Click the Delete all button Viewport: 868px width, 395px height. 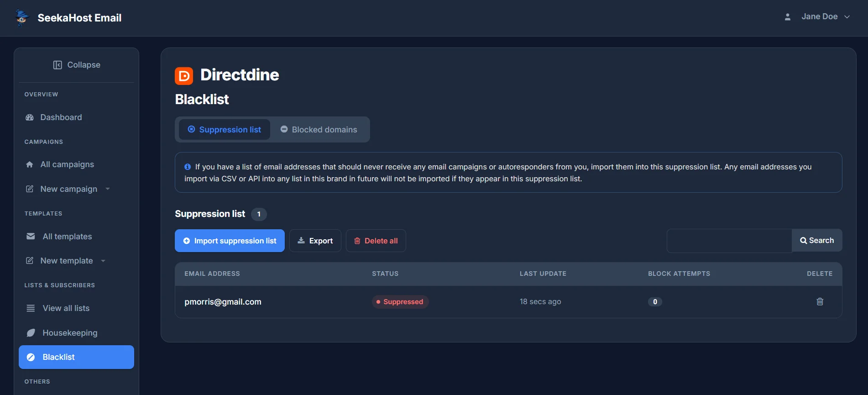tap(376, 241)
